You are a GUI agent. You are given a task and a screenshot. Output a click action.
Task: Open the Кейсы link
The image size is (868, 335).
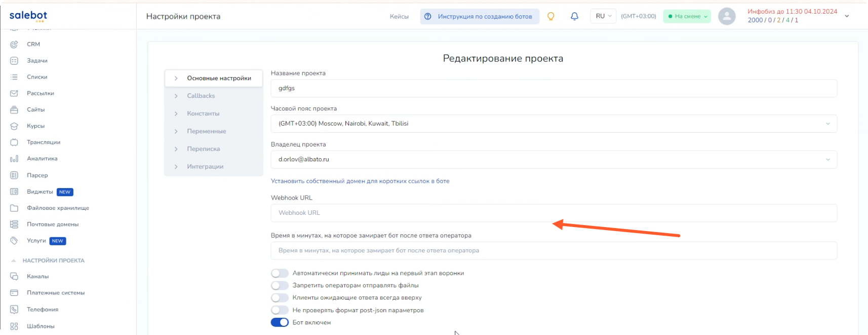[x=399, y=16]
